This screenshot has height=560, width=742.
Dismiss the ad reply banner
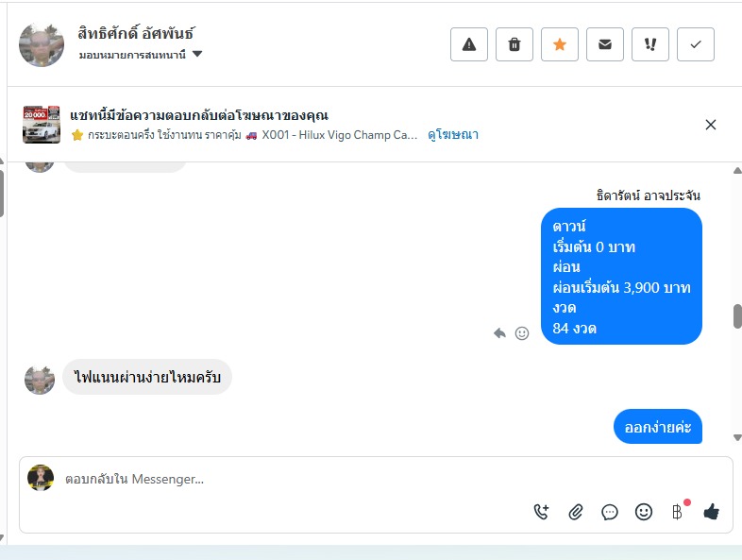click(x=711, y=125)
